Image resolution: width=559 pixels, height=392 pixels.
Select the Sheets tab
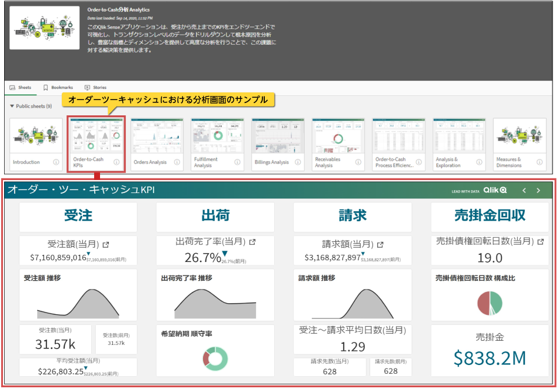point(20,87)
